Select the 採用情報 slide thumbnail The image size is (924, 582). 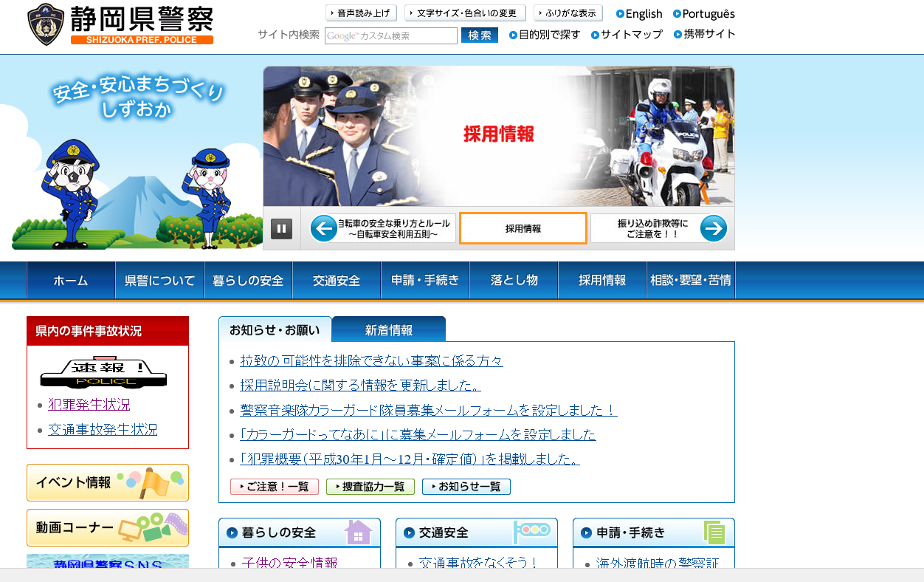tap(523, 228)
